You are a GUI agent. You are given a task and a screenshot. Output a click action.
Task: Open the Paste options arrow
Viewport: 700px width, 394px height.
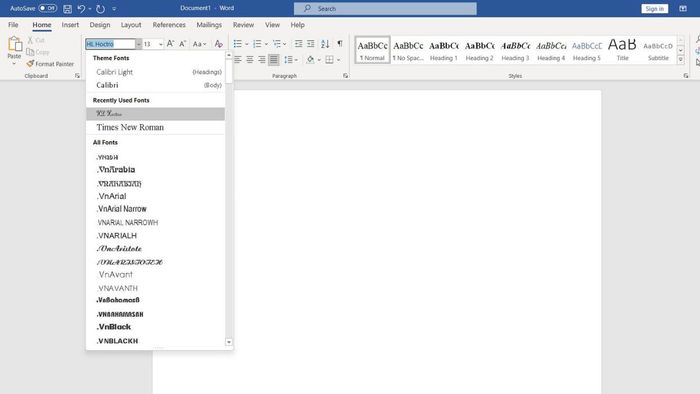14,64
